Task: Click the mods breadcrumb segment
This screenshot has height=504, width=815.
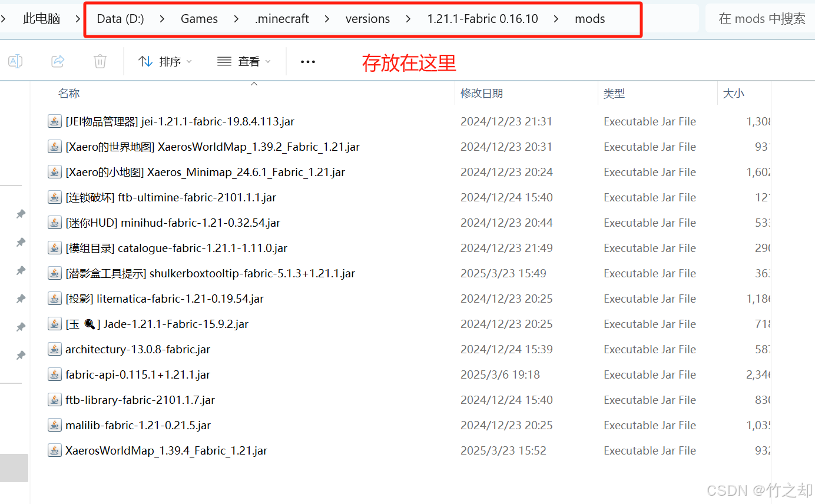Action: click(x=590, y=19)
